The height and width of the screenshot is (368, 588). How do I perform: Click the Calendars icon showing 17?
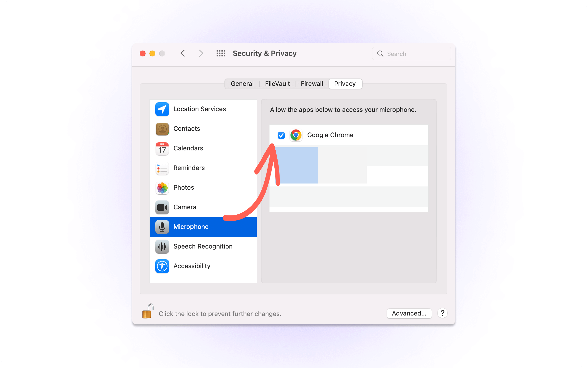(x=162, y=148)
